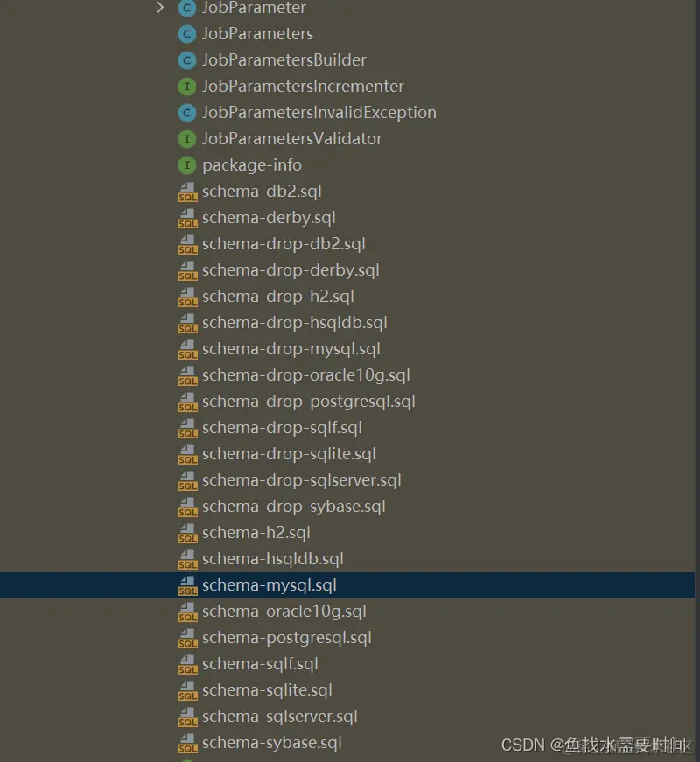Screen dimensions: 700x762
Task: Select the schema-h2.sql file
Action: coord(256,533)
